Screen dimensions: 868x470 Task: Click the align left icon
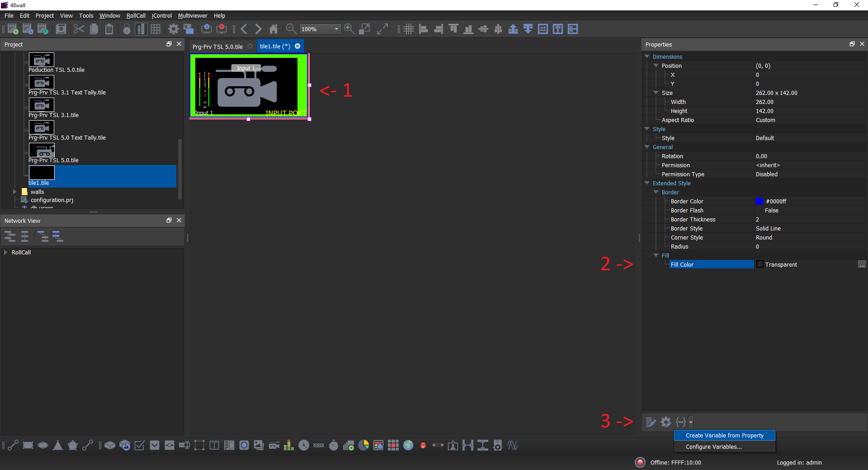pyautogui.click(x=424, y=29)
